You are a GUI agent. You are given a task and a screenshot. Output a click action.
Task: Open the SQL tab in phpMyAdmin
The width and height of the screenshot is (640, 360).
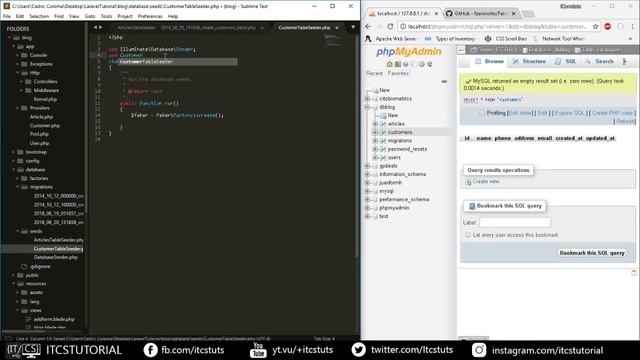(566, 61)
